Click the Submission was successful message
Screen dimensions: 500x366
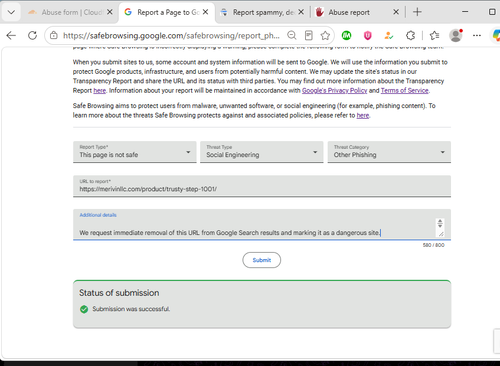(x=131, y=309)
